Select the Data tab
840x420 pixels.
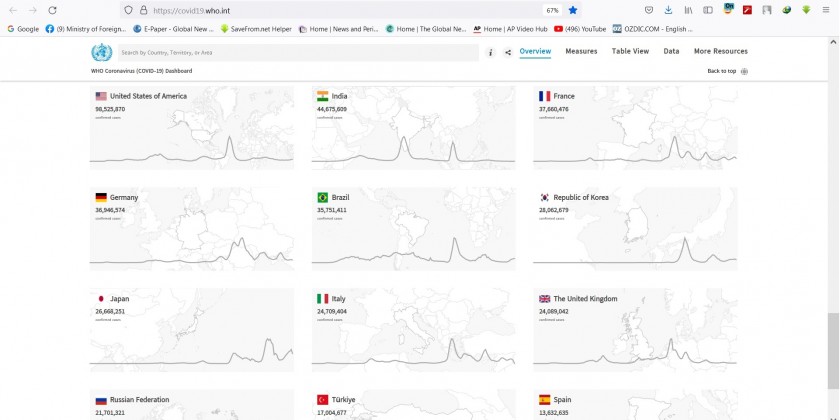(671, 51)
